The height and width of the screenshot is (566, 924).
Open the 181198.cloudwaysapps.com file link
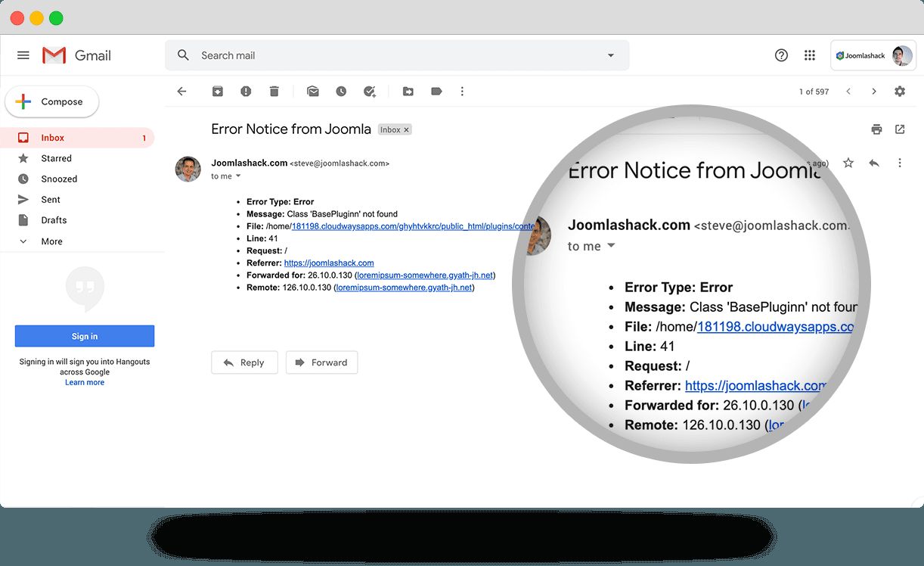(x=413, y=225)
